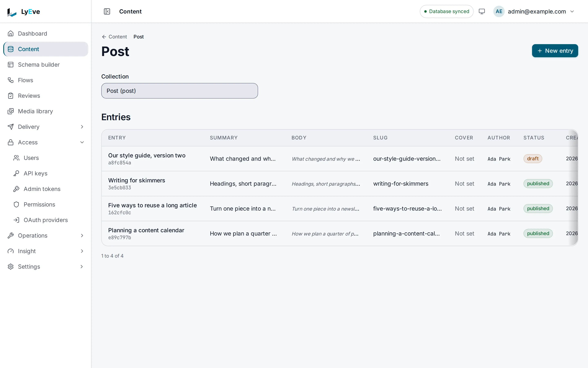This screenshot has height=368, width=588.
Task: Click published badge in Writing for skimmers row
Action: (x=538, y=184)
